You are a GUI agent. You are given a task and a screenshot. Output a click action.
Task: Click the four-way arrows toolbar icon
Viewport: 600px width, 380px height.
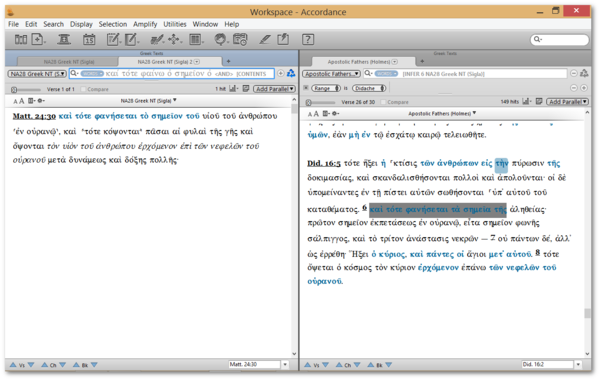[x=174, y=39]
